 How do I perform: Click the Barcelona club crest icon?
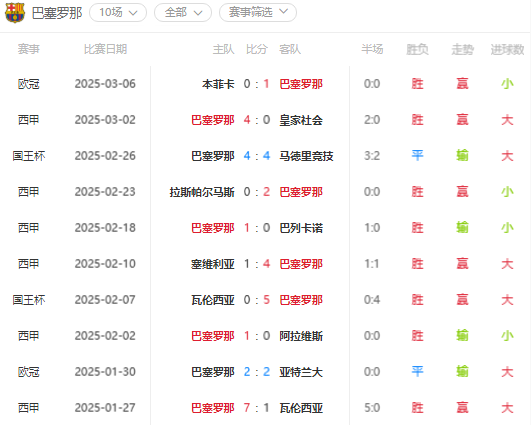tap(15, 13)
